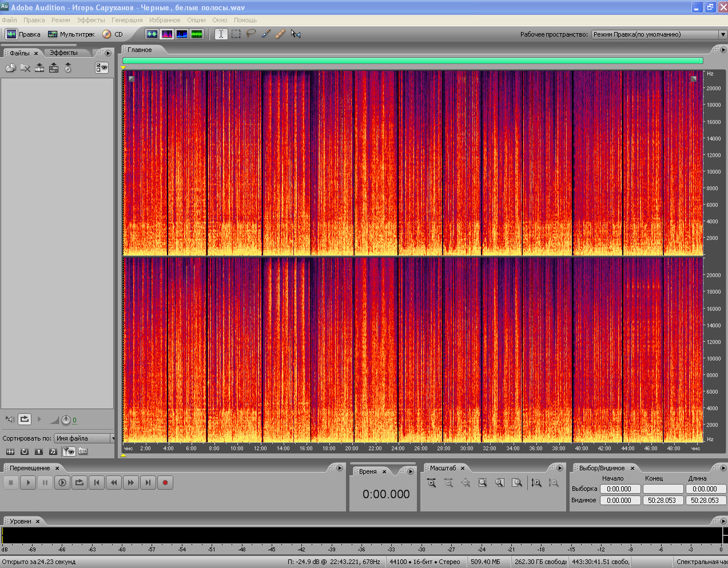
Task: Click the Видимое Конец field showing 50:28.053
Action: click(x=663, y=500)
